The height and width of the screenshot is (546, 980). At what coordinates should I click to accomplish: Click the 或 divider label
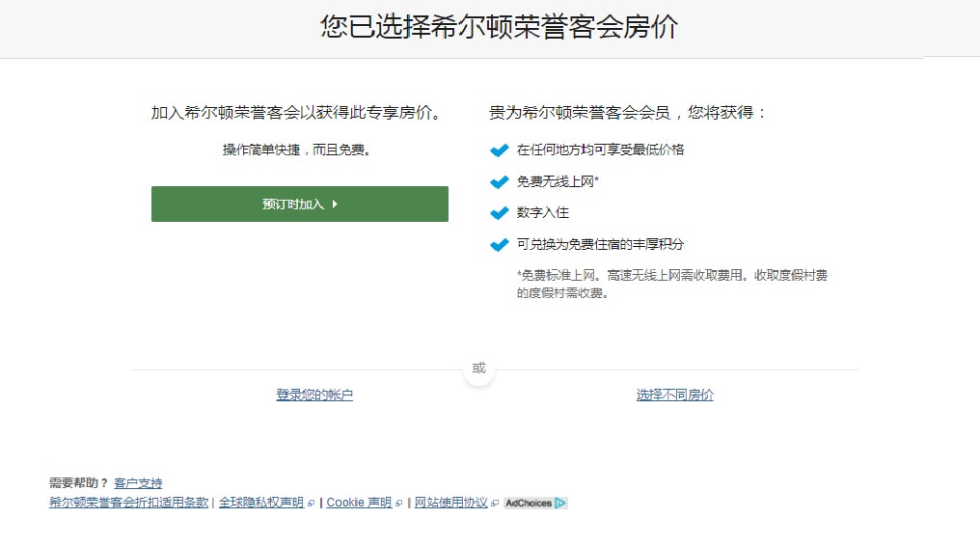478,368
